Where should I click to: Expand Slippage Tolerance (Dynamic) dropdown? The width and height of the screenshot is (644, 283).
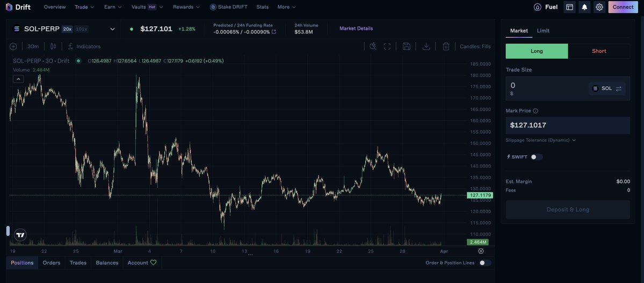(x=541, y=140)
